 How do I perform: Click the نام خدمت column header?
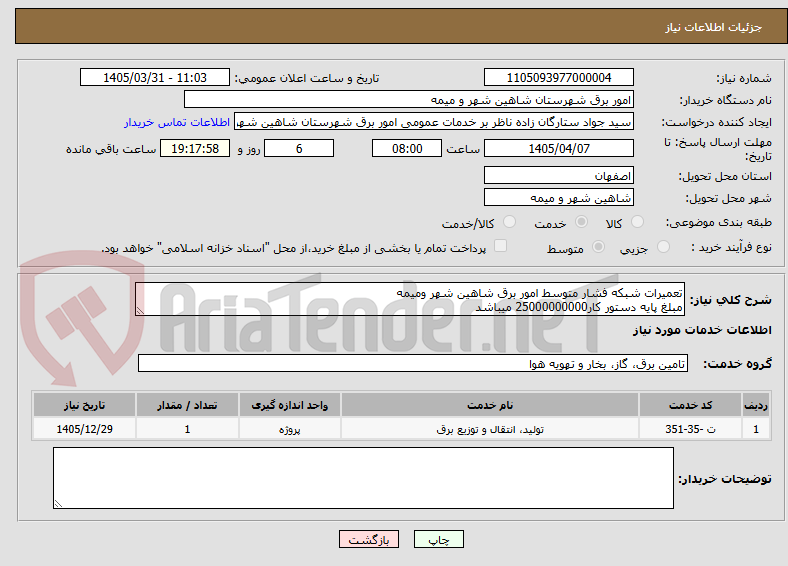point(490,405)
